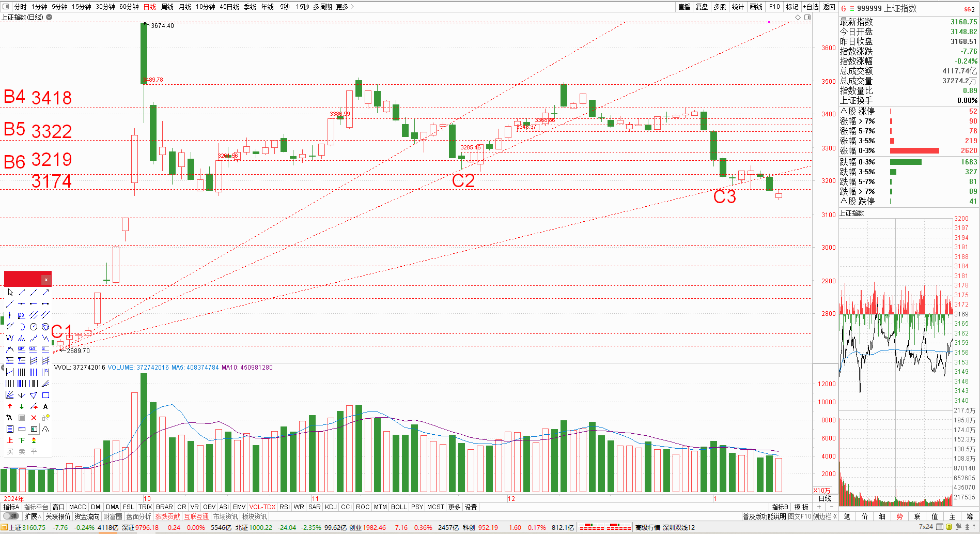The width and height of the screenshot is (980, 534).
Task: Open the 上证指数(日线) title dropdown
Action: click(49, 17)
